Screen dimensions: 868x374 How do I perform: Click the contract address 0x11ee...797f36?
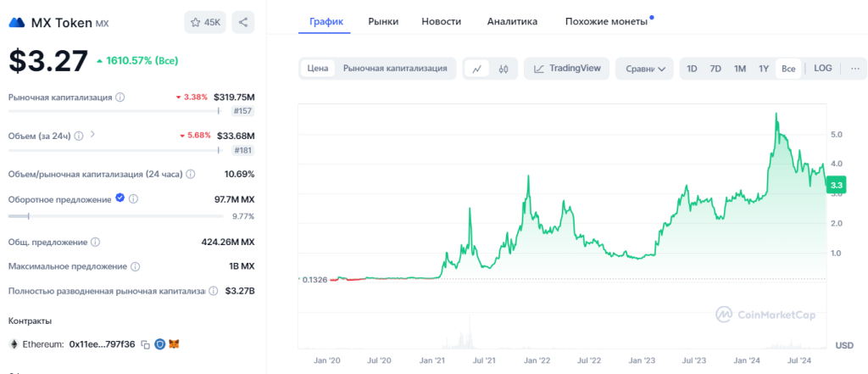pos(102,344)
